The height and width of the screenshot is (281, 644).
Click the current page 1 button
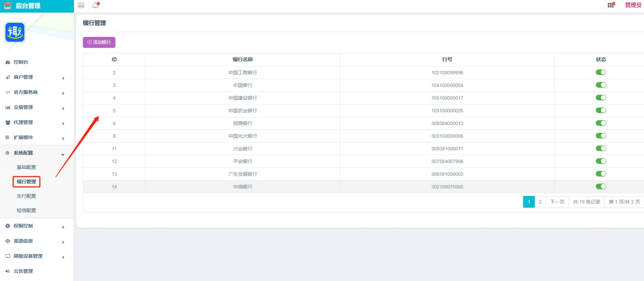(x=529, y=202)
